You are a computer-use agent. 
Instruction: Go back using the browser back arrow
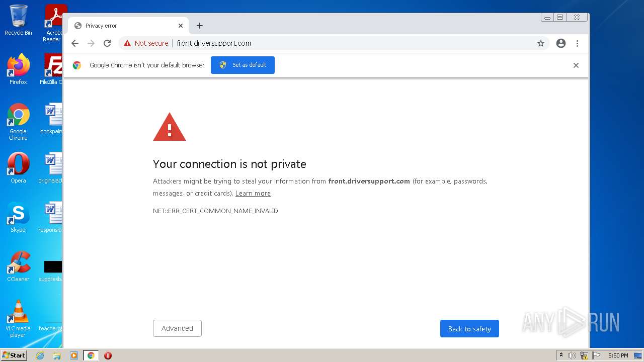[x=75, y=43]
